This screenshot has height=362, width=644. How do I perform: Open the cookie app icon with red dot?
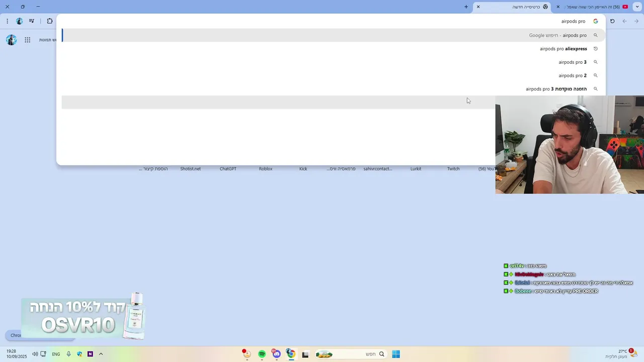[247, 354]
